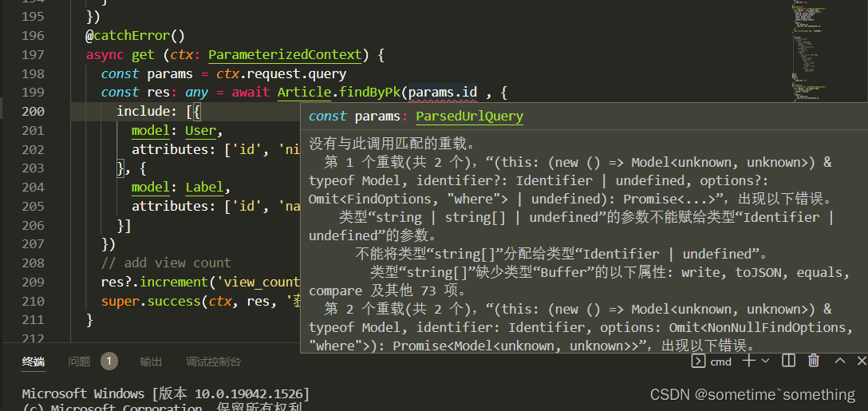Click line number 207 in the gutter
Screen dimensions: 868x411
[x=33, y=244]
